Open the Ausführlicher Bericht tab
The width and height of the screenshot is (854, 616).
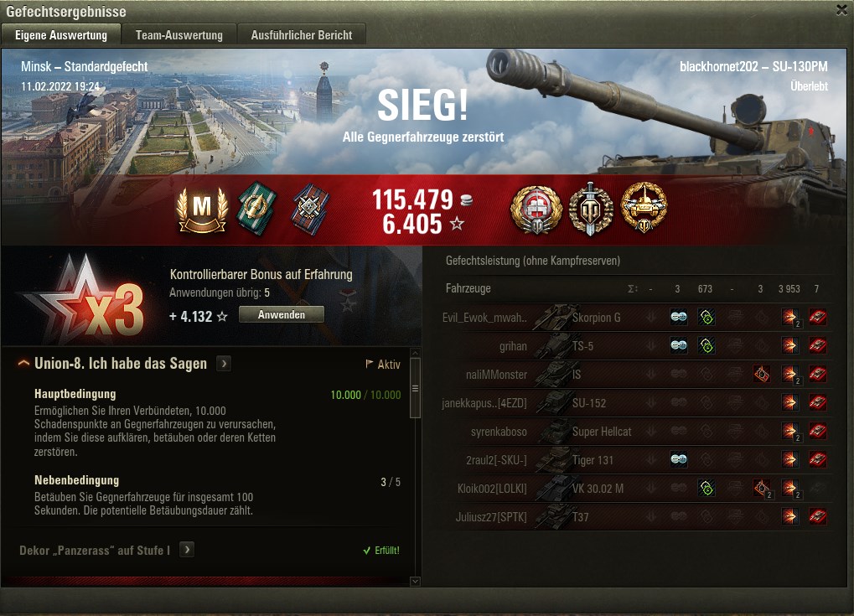(302, 35)
